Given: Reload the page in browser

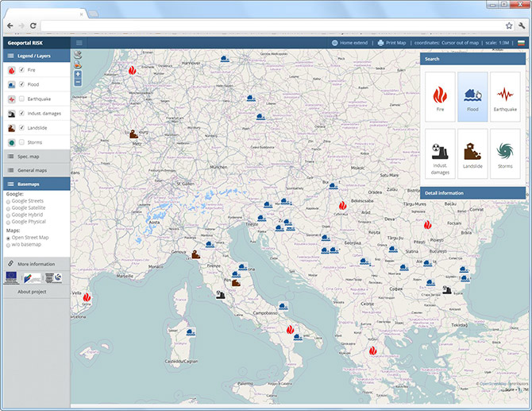Looking at the screenshot, I should pyautogui.click(x=33, y=25).
